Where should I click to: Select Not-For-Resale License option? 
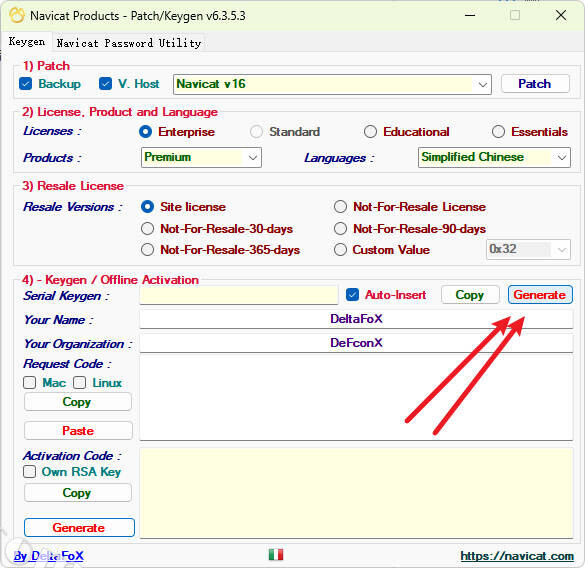(x=340, y=207)
